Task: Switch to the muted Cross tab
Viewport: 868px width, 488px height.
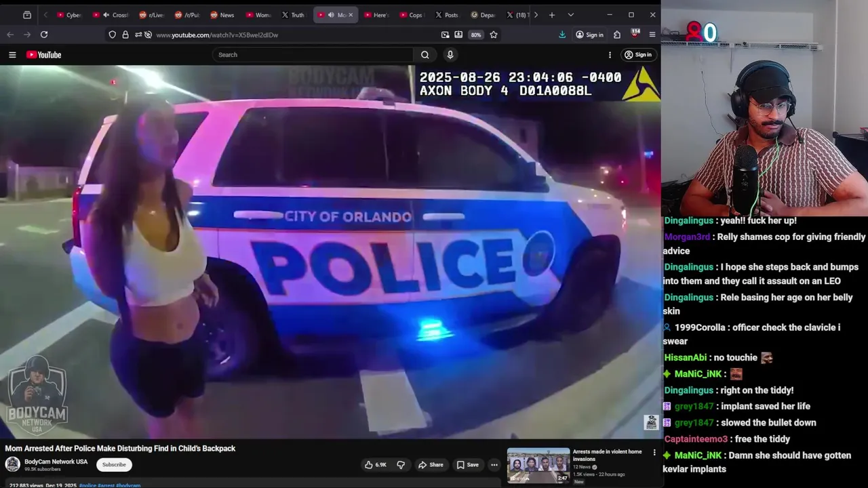Action: coord(111,15)
